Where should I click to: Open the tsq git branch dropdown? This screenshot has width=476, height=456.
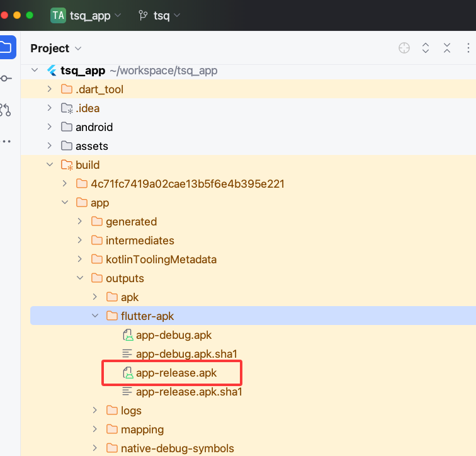(161, 15)
